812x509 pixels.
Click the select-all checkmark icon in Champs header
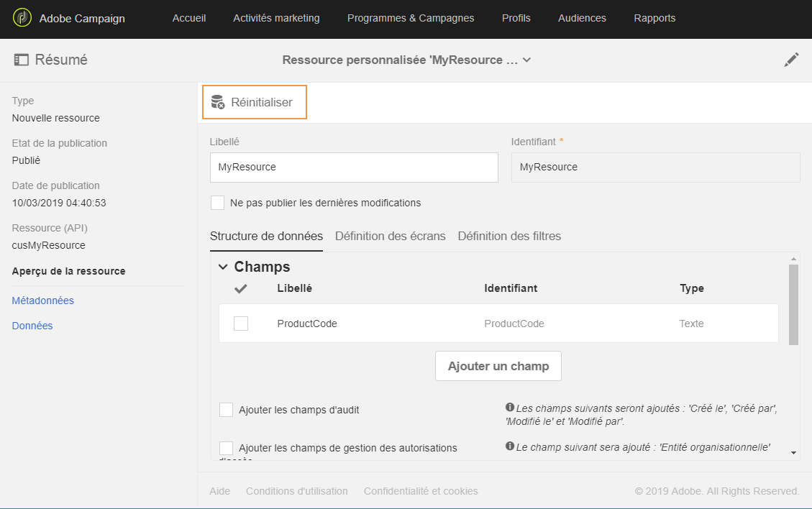click(x=241, y=288)
